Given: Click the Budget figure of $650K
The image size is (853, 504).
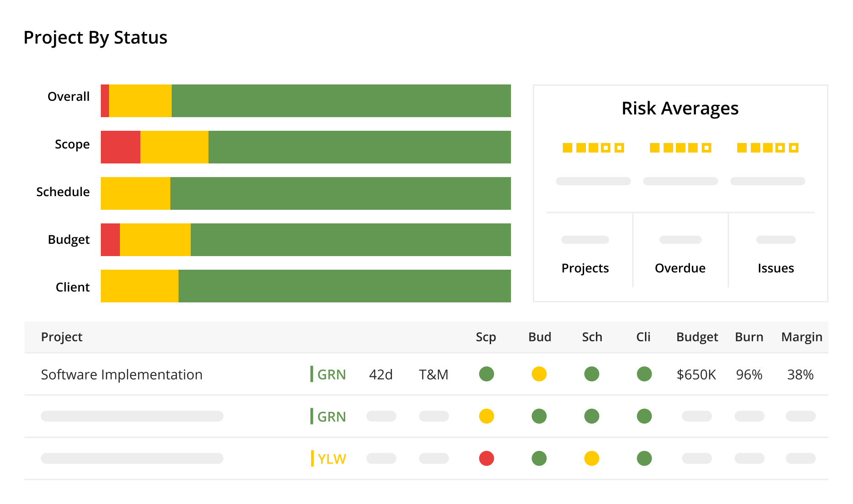Looking at the screenshot, I should coord(697,374).
